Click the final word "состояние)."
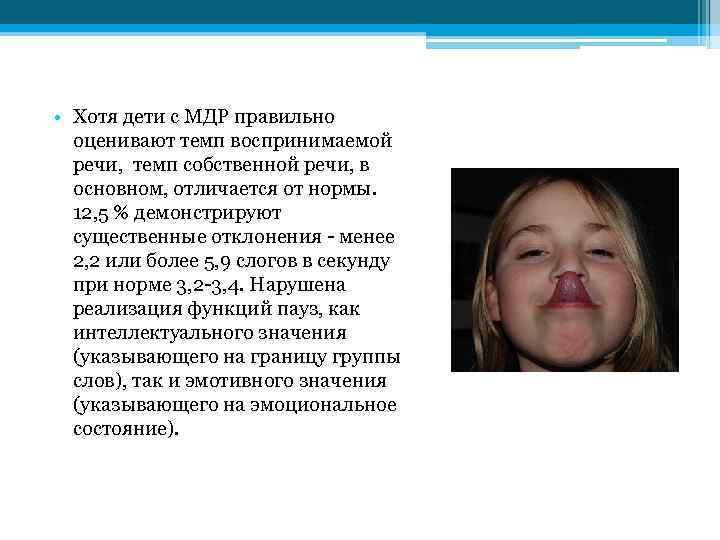 126,428
